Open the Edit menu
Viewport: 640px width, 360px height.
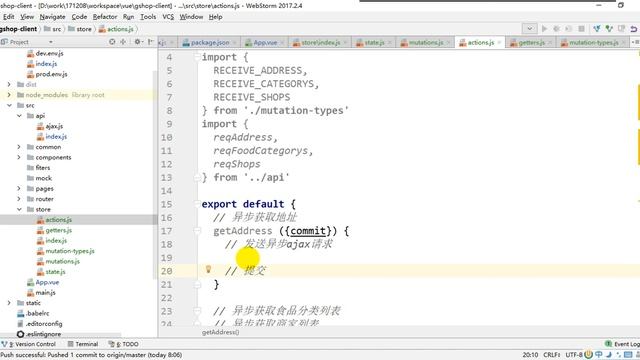coord(8,17)
